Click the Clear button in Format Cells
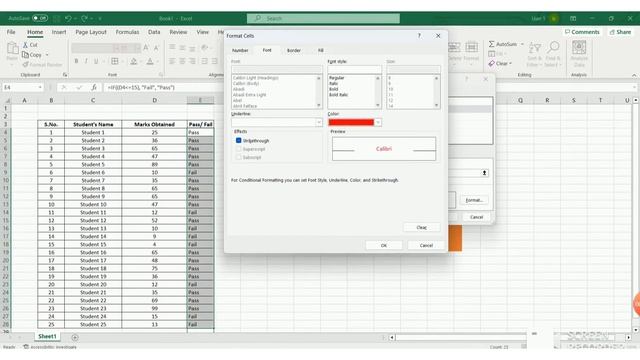The width and height of the screenshot is (640, 360). coord(422,227)
